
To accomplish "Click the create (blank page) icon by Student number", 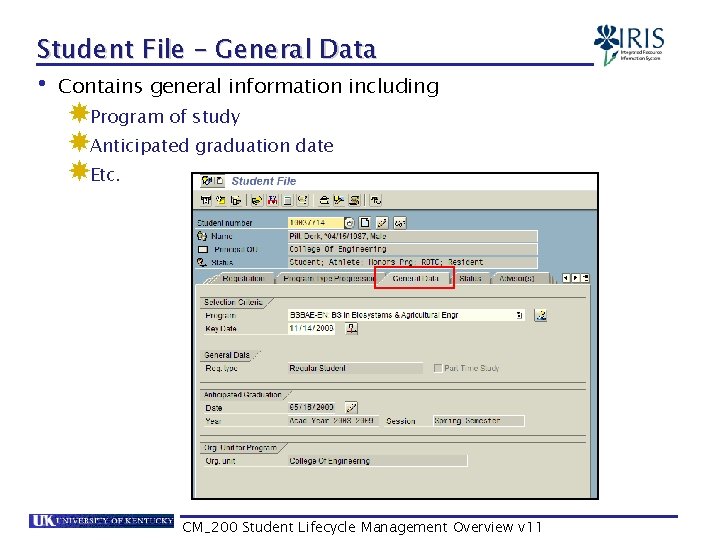I will (x=365, y=223).
